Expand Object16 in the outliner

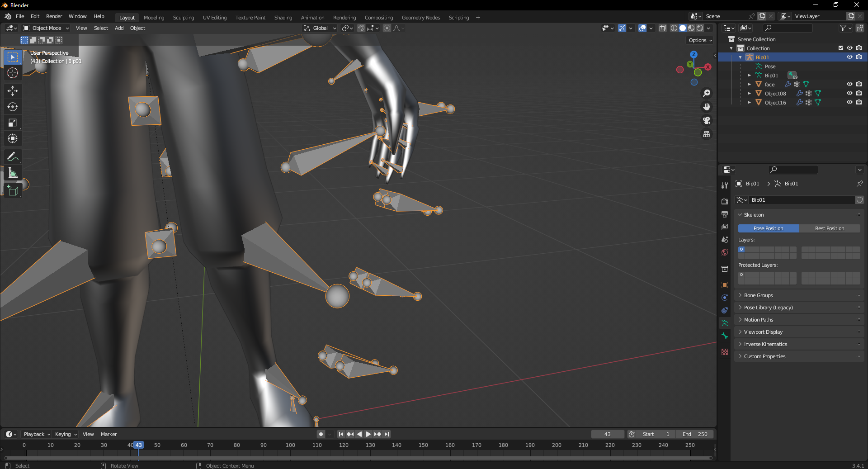750,103
